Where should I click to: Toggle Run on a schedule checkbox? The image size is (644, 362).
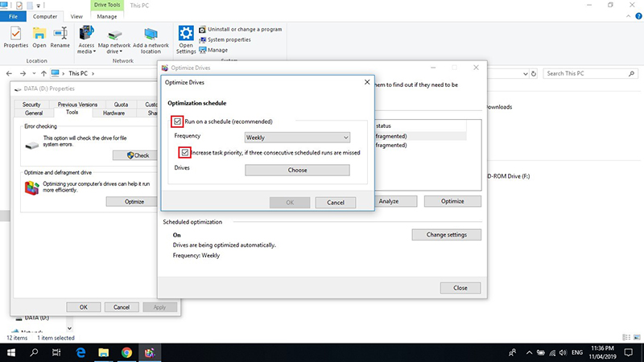point(177,121)
